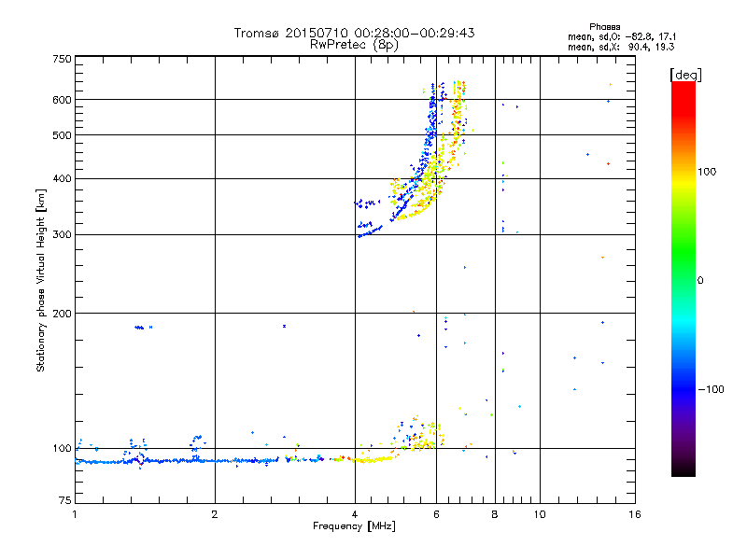Click the '600' y-axis tick label
The image size is (747, 560).
click(x=62, y=100)
